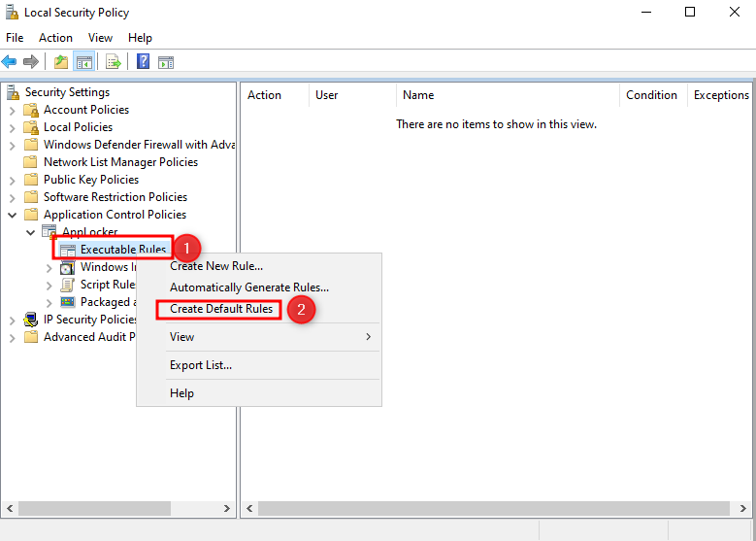Toggle the Show/Hide Console Tree icon

(x=83, y=62)
